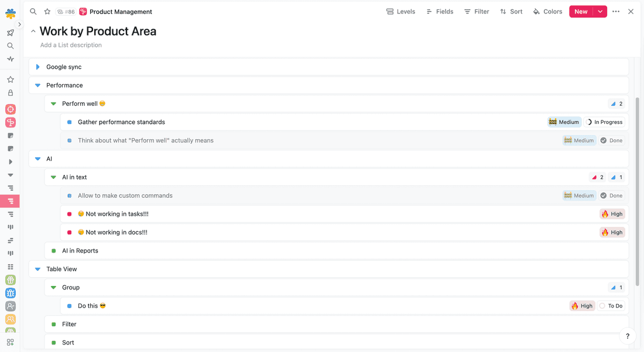Viewport: 644px width, 352px height.
Task: Open the Levels menu
Action: [400, 12]
